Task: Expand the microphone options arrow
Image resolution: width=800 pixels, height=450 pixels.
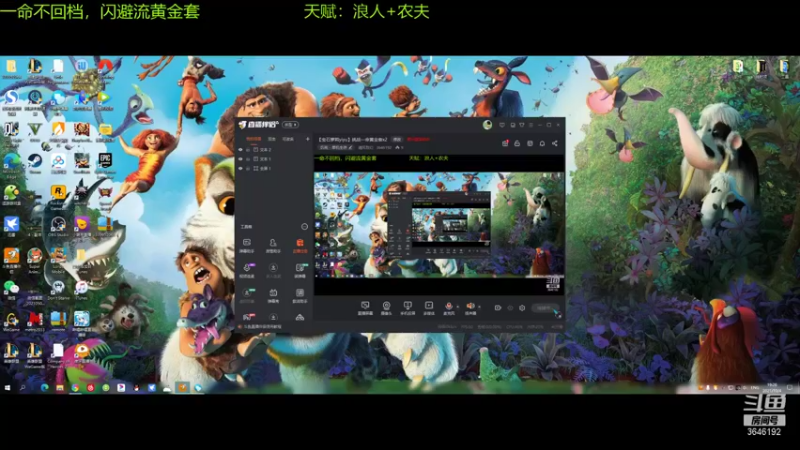Action: point(458,306)
